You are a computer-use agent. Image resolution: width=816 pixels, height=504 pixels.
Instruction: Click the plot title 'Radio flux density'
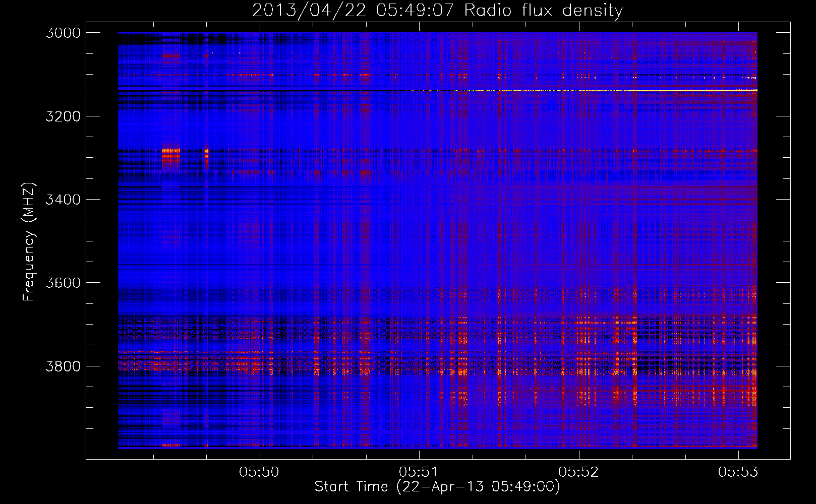pyautogui.click(x=544, y=11)
